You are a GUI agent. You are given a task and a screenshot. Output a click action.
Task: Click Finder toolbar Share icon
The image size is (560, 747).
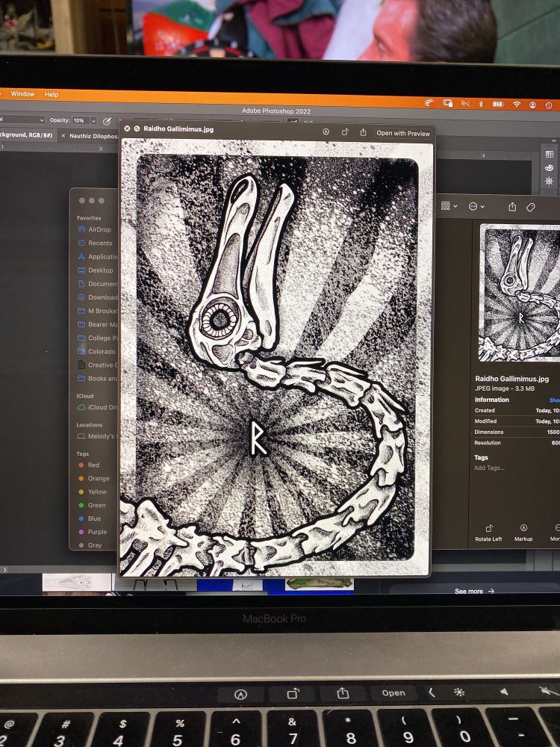512,207
